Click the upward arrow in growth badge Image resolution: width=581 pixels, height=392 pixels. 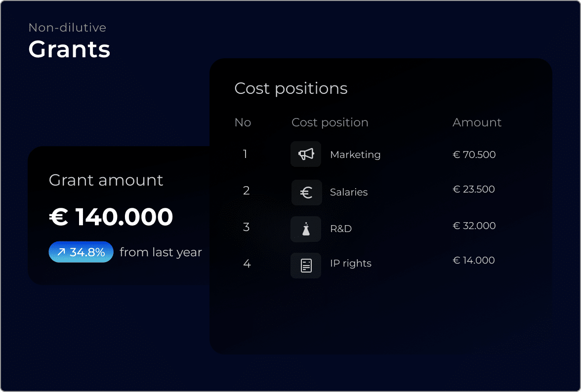pyautogui.click(x=61, y=252)
